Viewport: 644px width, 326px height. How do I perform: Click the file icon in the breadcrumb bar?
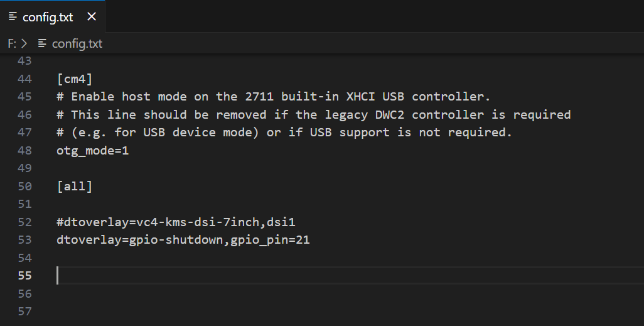[43, 43]
